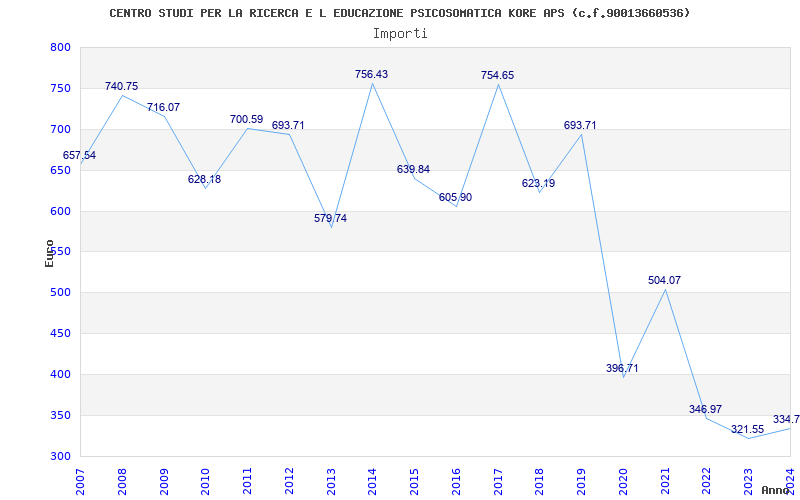The width and height of the screenshot is (800, 500).
Task: Click the y-axis tick 500
Action: 60,292
